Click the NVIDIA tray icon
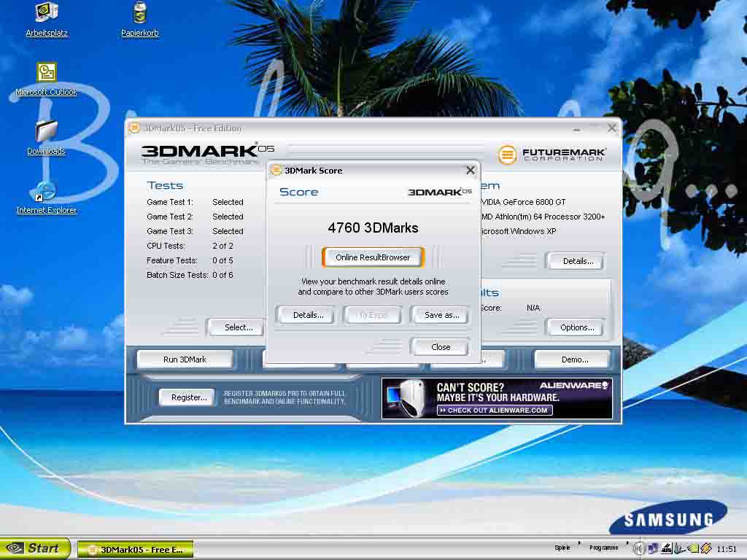Screen dimensions: 747x560 point(693,548)
